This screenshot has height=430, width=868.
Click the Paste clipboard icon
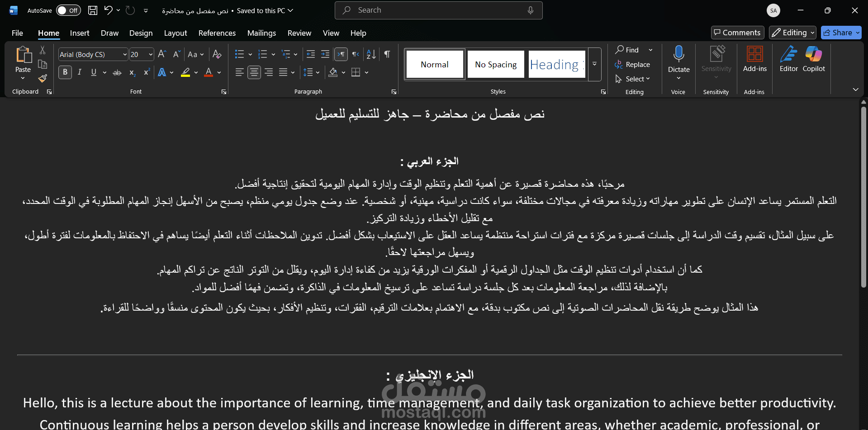(x=23, y=55)
